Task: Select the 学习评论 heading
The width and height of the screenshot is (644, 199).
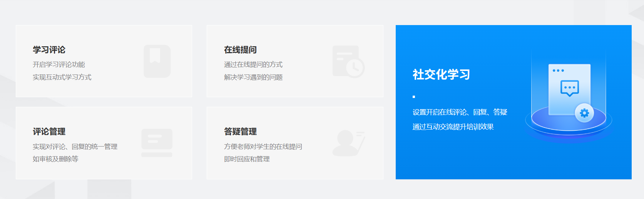Action: tap(49, 50)
